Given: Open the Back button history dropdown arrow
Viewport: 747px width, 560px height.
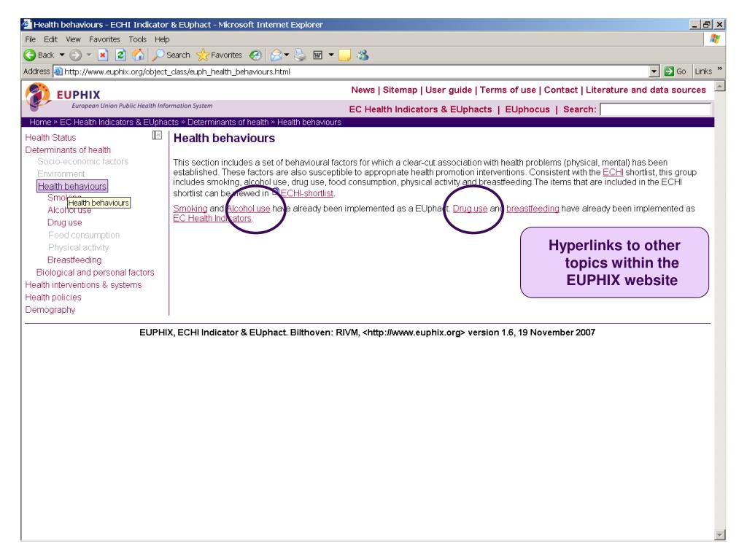Looking at the screenshot, I should point(62,55).
